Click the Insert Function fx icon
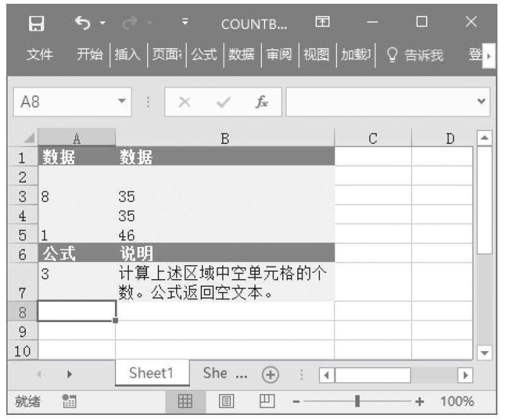This screenshot has width=505, height=420. coord(261,100)
